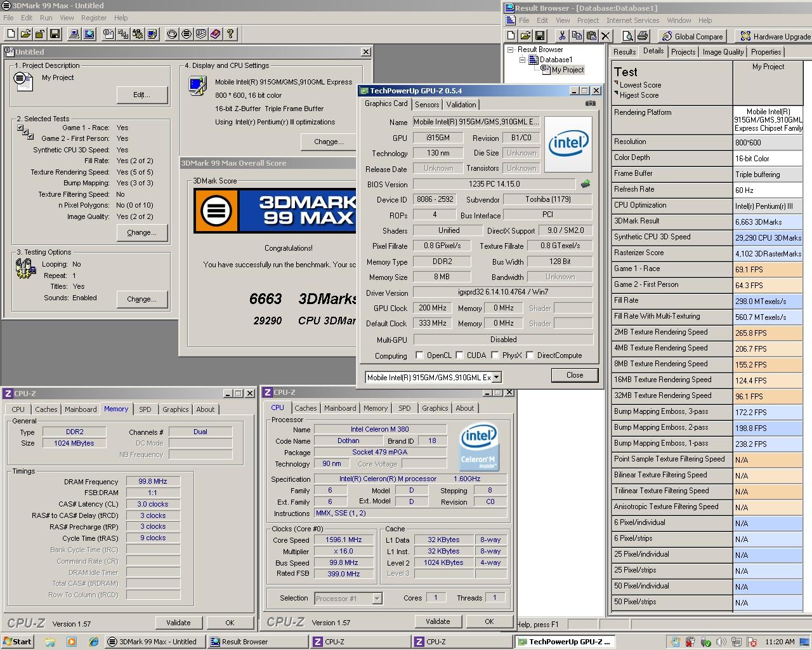Click Open project folder icon in 3DMark toolbar
Screen dimensions: 812x650
(x=26, y=34)
